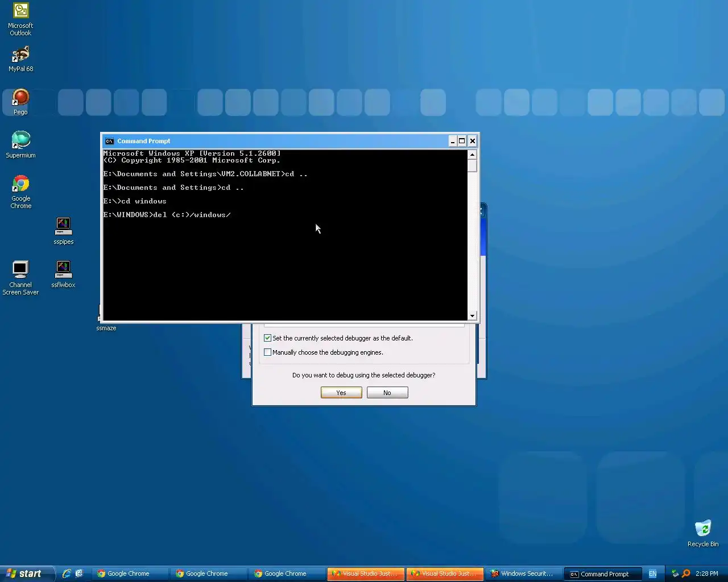Select the ssmaze desktop item label

click(106, 328)
